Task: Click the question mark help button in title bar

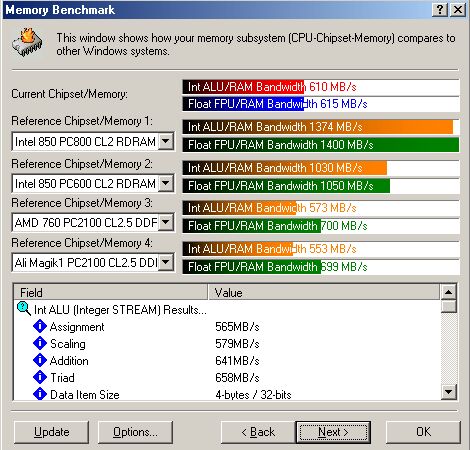Action: tap(440, 9)
